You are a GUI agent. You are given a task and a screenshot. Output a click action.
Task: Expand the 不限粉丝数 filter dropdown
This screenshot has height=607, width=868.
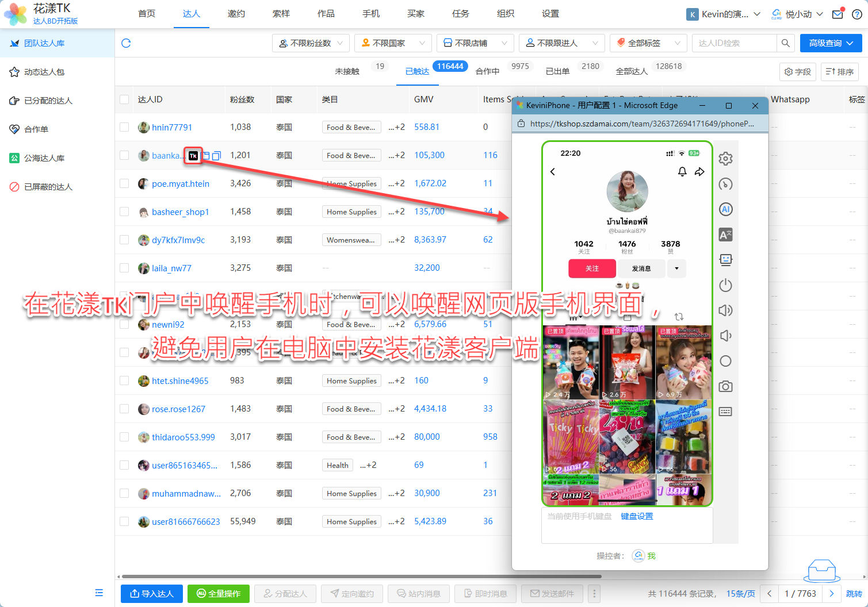click(311, 43)
